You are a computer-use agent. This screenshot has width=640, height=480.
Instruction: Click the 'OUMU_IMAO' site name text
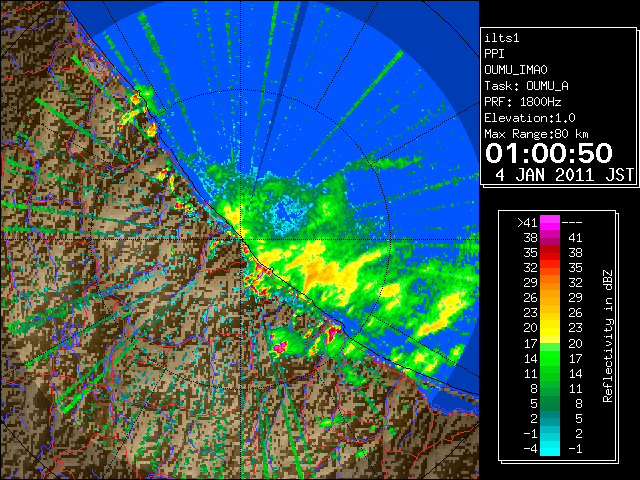click(x=516, y=70)
